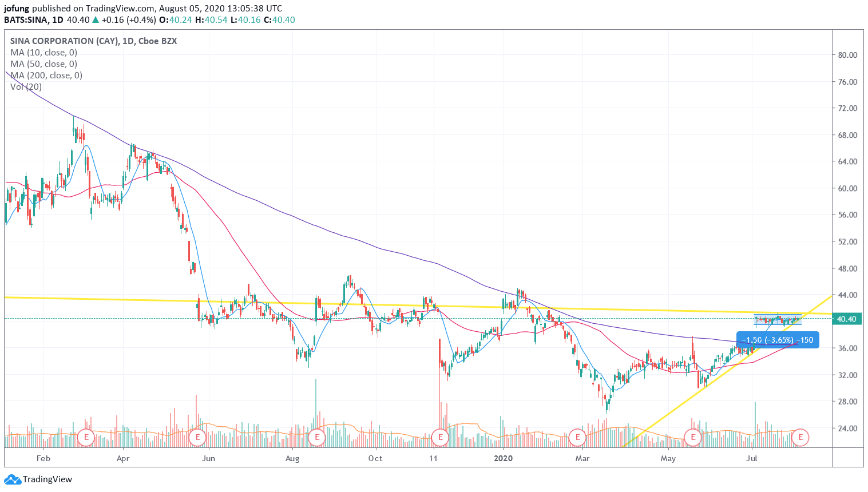Click the 28.00 price axis label

click(x=847, y=402)
